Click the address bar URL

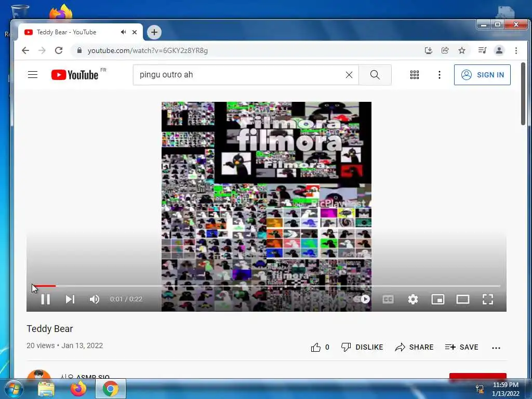coord(148,50)
